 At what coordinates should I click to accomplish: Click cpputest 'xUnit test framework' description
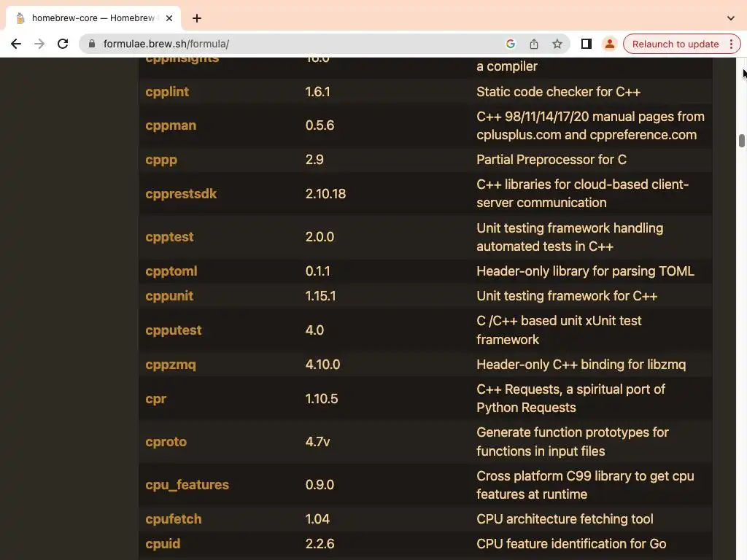coord(559,330)
